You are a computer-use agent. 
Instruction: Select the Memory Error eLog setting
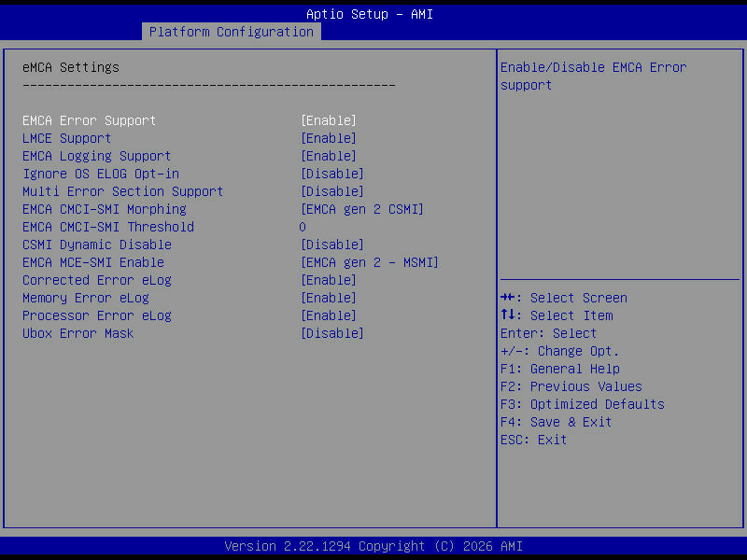click(86, 298)
